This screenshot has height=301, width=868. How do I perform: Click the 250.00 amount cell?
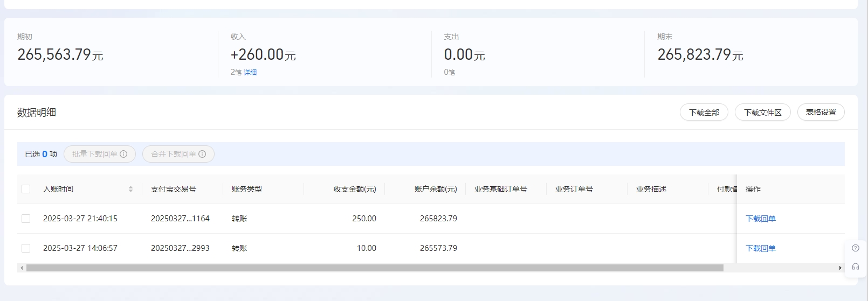[364, 219]
